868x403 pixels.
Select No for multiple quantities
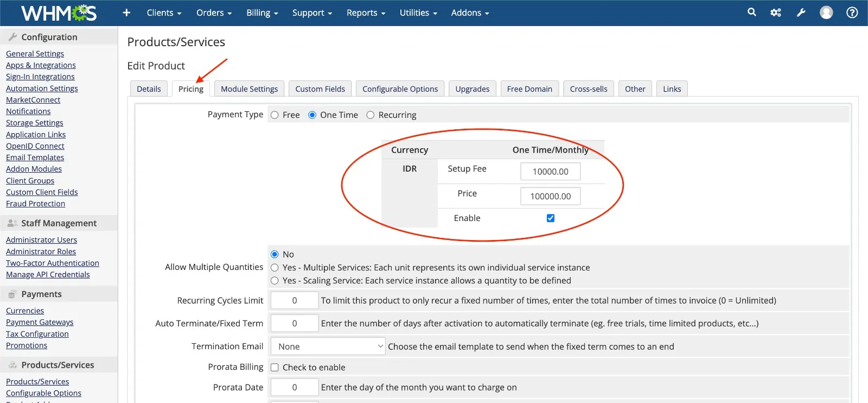(275, 254)
